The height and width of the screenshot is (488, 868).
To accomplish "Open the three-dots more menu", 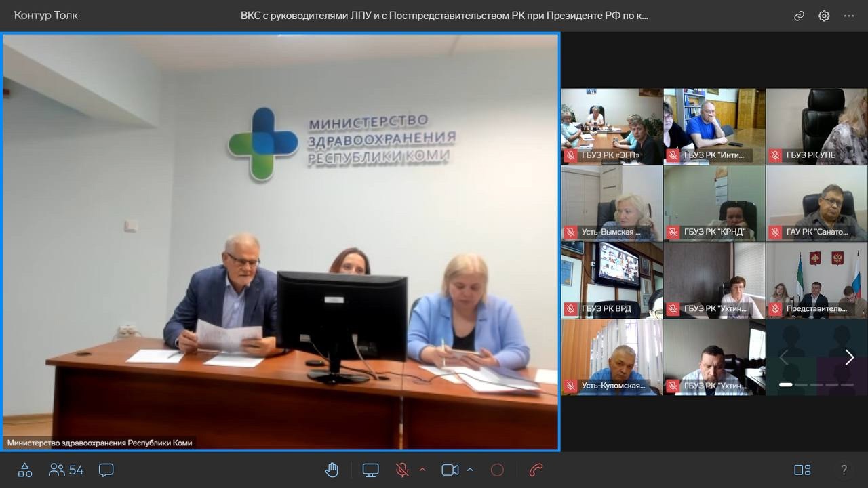I will pyautogui.click(x=849, y=16).
